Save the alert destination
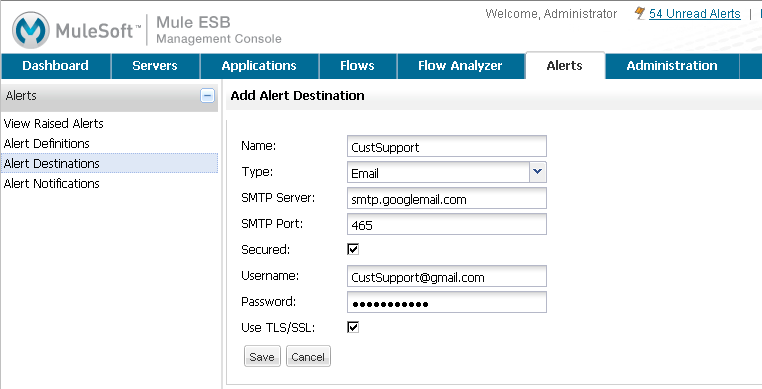The width and height of the screenshot is (762, 389). point(262,356)
